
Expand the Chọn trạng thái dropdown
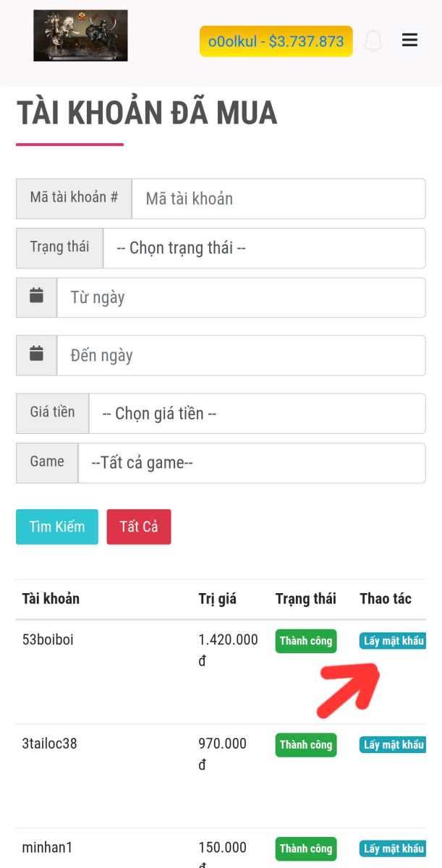tap(264, 248)
